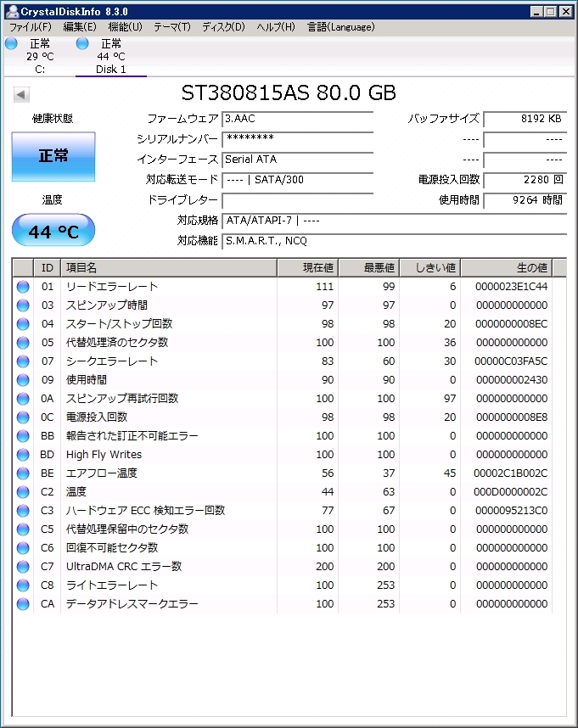Click raw value 000000002430

pos(512,380)
